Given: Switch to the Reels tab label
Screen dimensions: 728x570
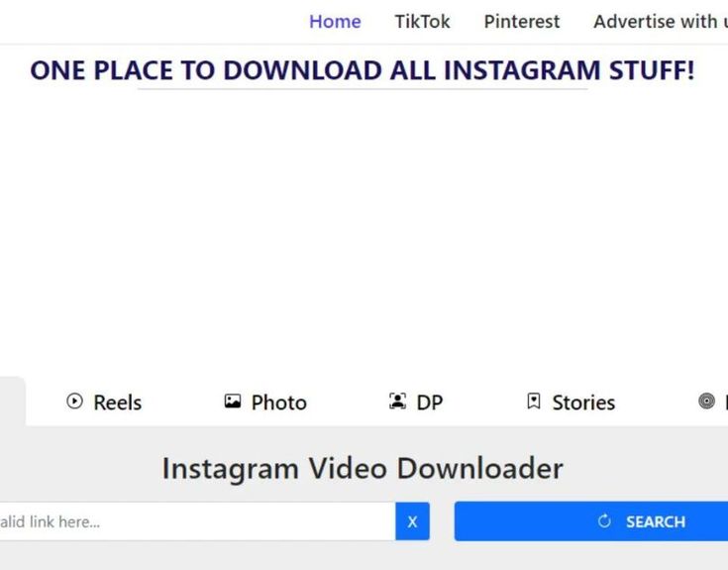Looking at the screenshot, I should click(118, 402).
